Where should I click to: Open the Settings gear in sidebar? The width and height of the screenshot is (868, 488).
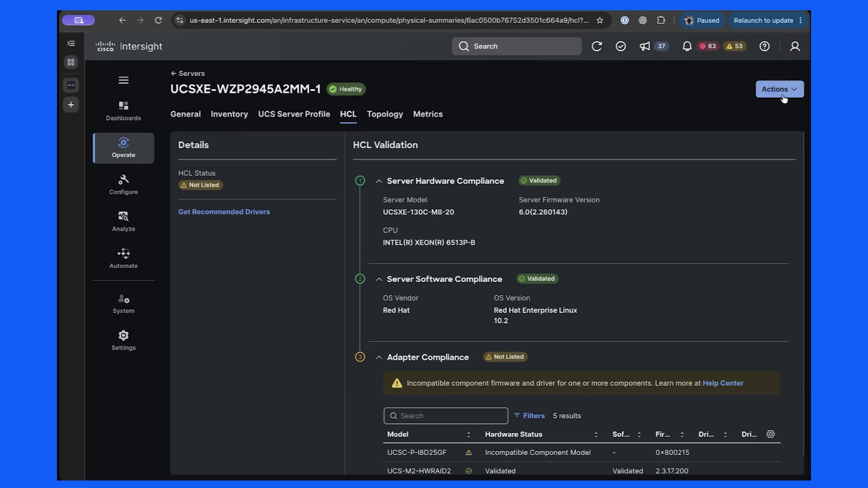point(123,335)
